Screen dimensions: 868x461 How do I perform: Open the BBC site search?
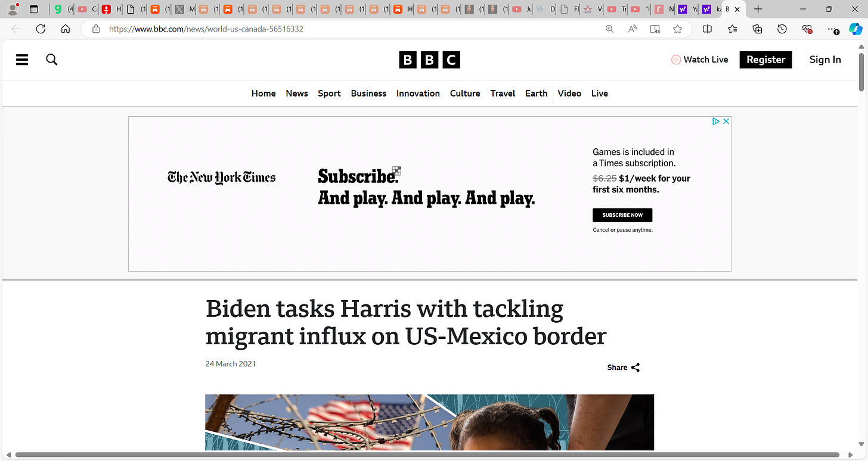point(52,60)
